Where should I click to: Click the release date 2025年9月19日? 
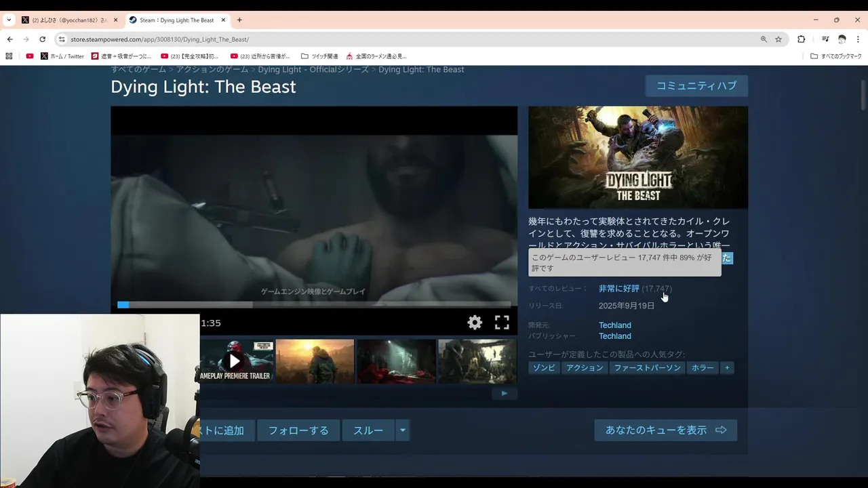point(627,306)
